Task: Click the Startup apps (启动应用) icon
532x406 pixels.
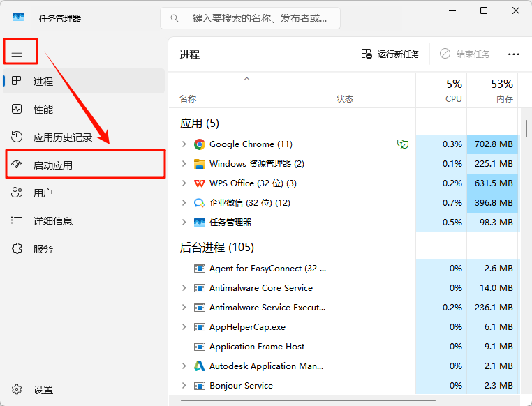Action: [17, 165]
